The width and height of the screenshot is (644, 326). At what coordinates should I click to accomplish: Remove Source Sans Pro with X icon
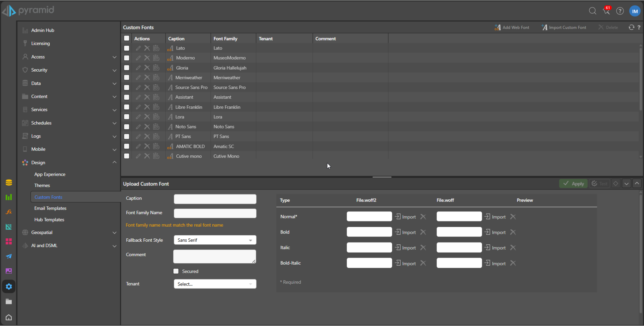(x=147, y=87)
